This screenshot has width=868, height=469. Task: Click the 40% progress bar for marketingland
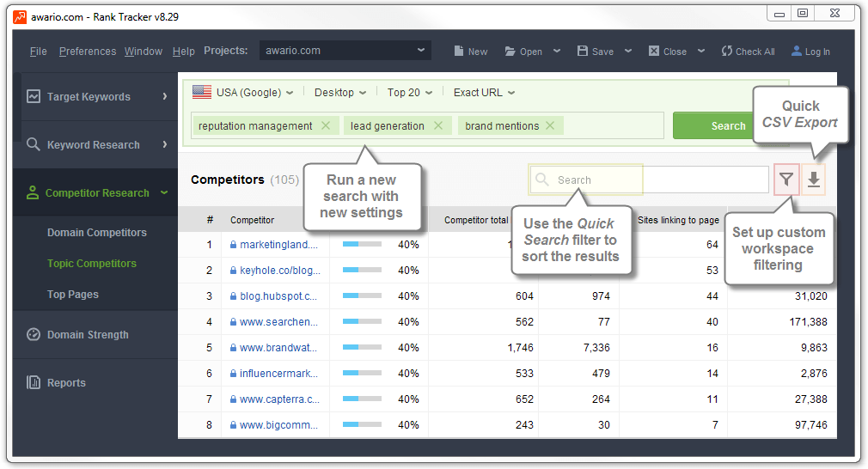(362, 245)
